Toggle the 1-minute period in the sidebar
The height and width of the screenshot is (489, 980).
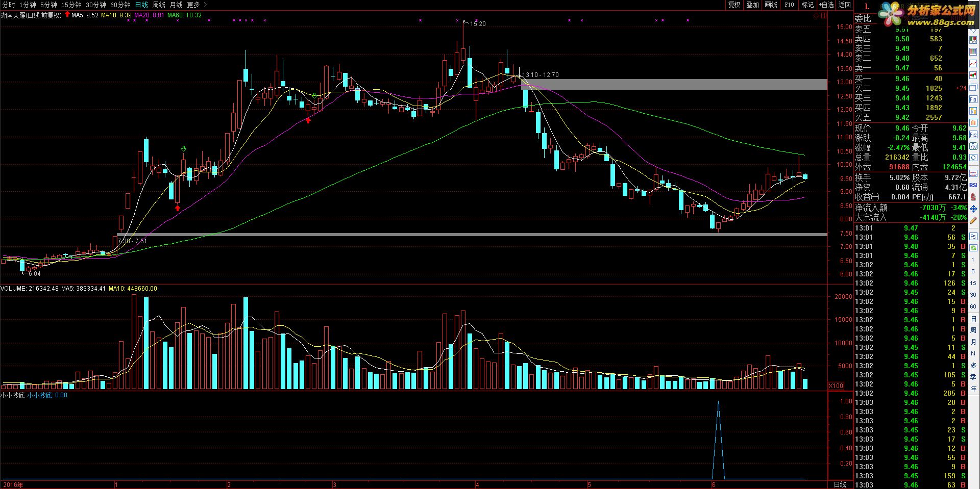pos(973,259)
